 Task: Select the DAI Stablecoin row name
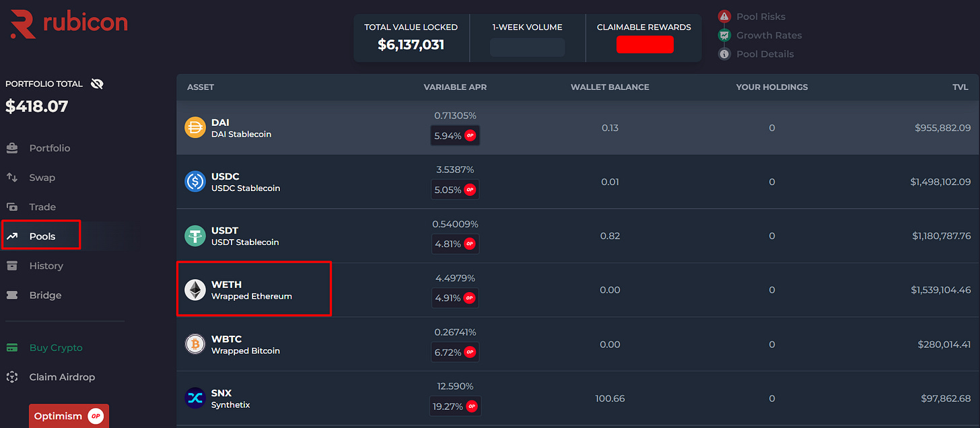[x=241, y=134]
